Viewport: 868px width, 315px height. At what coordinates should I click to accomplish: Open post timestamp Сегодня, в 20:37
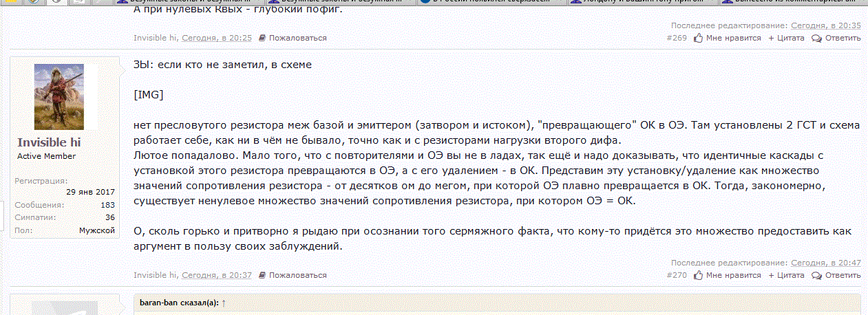(x=217, y=275)
